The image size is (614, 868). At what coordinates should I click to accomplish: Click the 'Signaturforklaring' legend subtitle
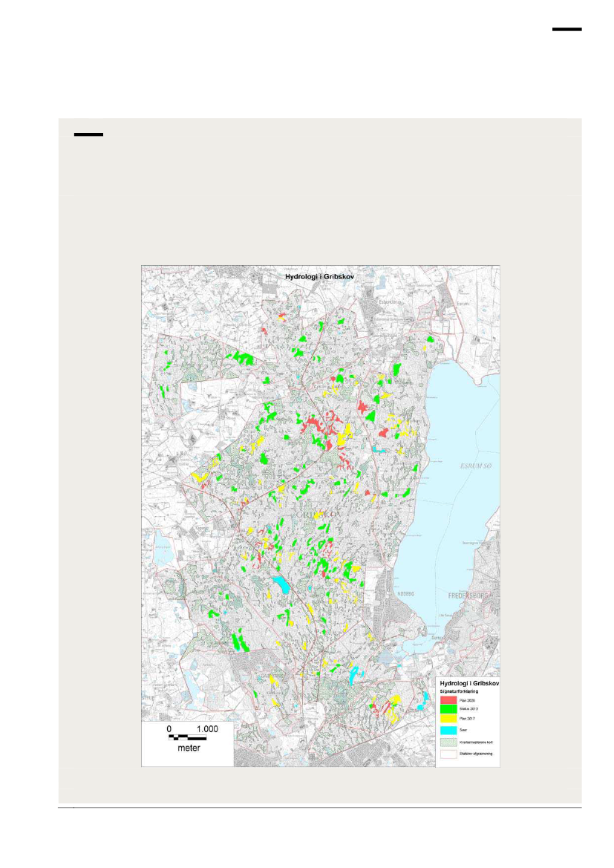pos(459,691)
